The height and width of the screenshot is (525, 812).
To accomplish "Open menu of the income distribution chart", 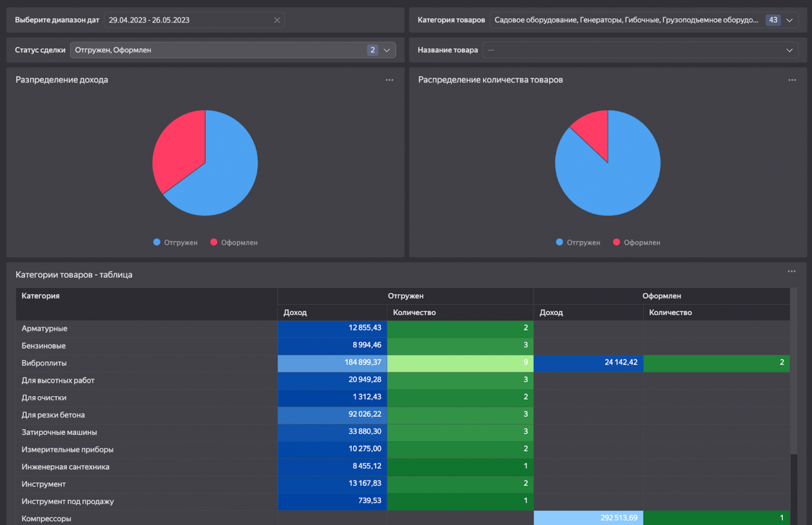I will click(389, 80).
